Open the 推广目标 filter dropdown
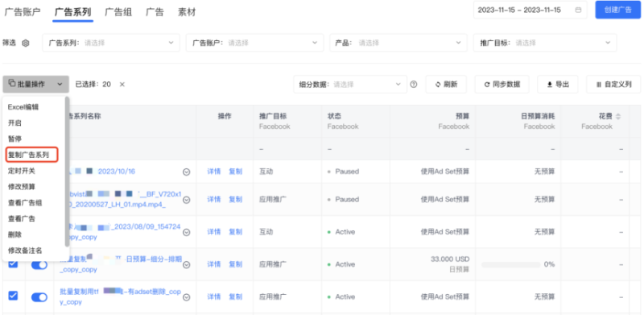Image resolution: width=644 pixels, height=315 pixels. pyautogui.click(x=545, y=43)
